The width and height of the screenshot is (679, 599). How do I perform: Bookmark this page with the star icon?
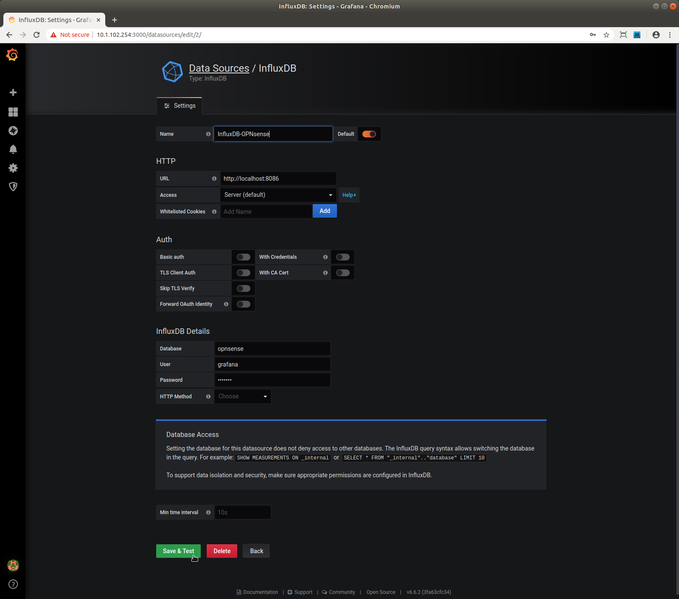tap(606, 35)
